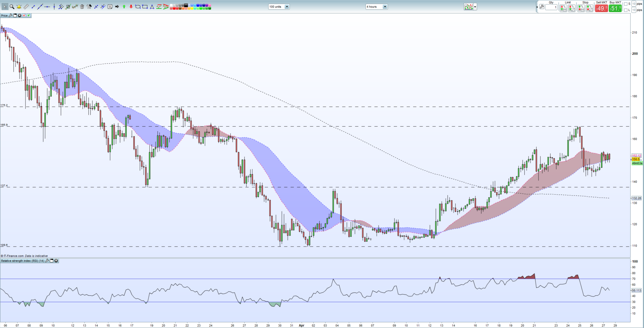Select the Andrews pitchfork tool

pos(61,7)
